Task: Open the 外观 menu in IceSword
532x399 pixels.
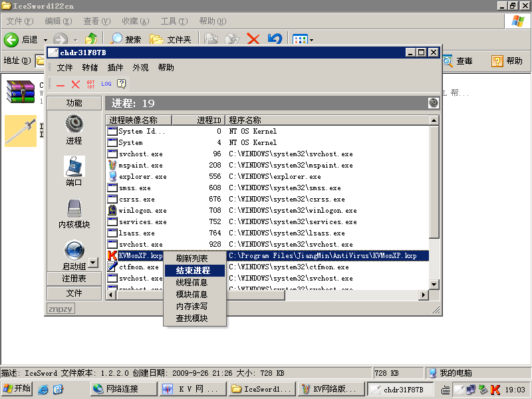Action: coord(140,68)
